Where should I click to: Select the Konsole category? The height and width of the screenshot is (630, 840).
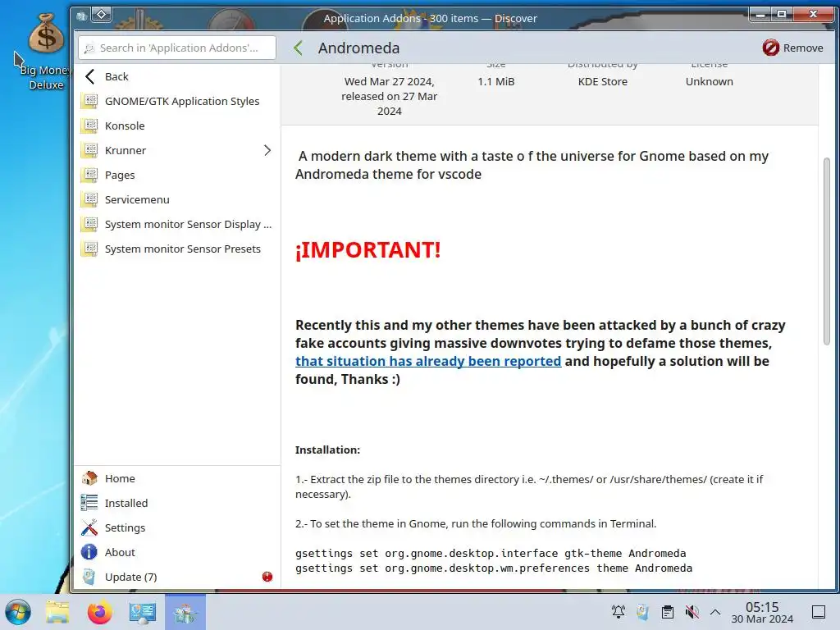coord(177,126)
